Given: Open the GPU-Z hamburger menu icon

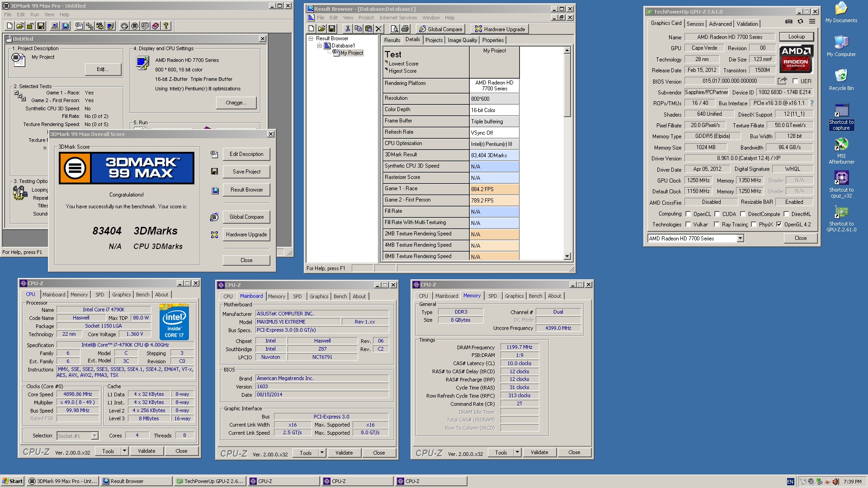Looking at the screenshot, I should (812, 22).
